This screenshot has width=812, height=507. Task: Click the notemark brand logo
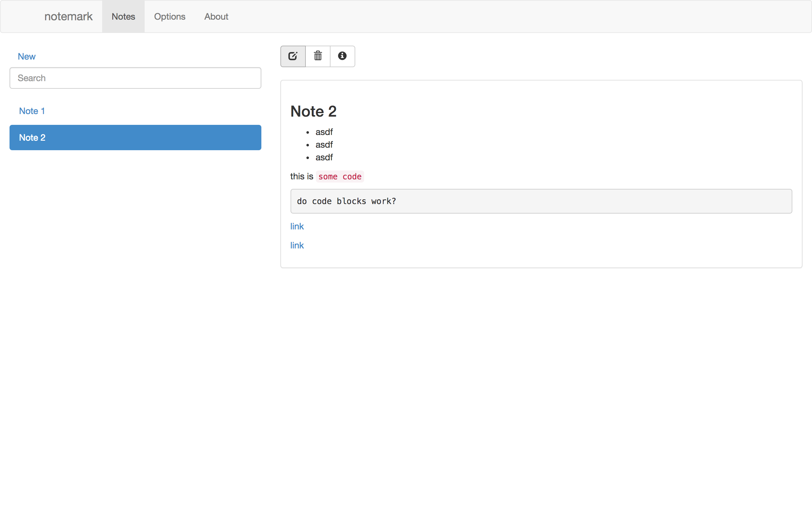tap(68, 16)
